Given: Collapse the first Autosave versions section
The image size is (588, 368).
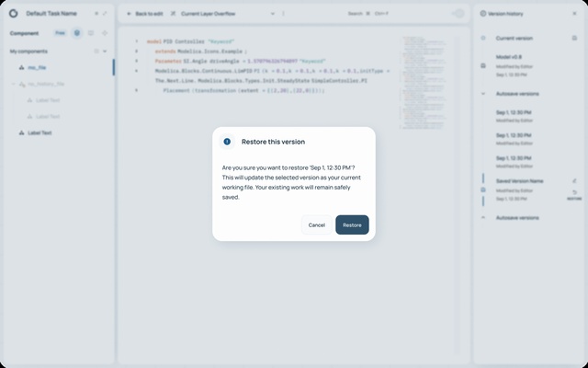Looking at the screenshot, I should (484, 94).
